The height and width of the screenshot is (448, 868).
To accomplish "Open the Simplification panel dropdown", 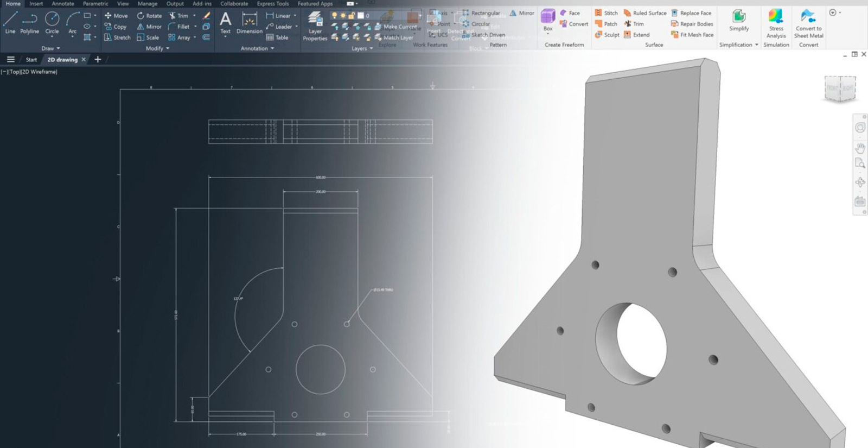I will (x=738, y=45).
